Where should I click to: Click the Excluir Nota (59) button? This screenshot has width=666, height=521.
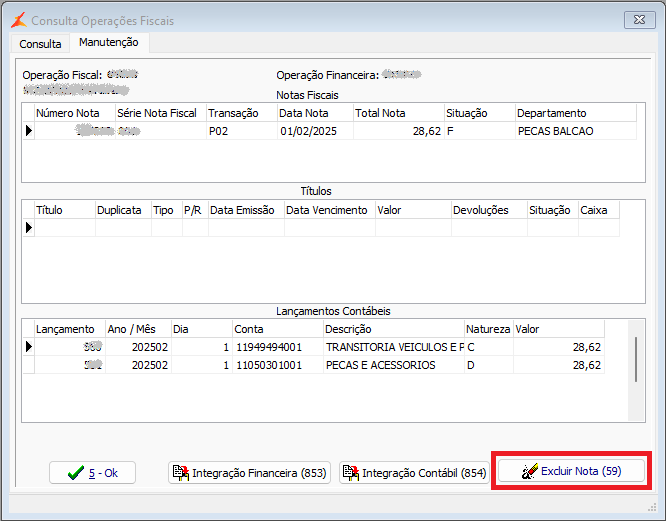[571, 471]
